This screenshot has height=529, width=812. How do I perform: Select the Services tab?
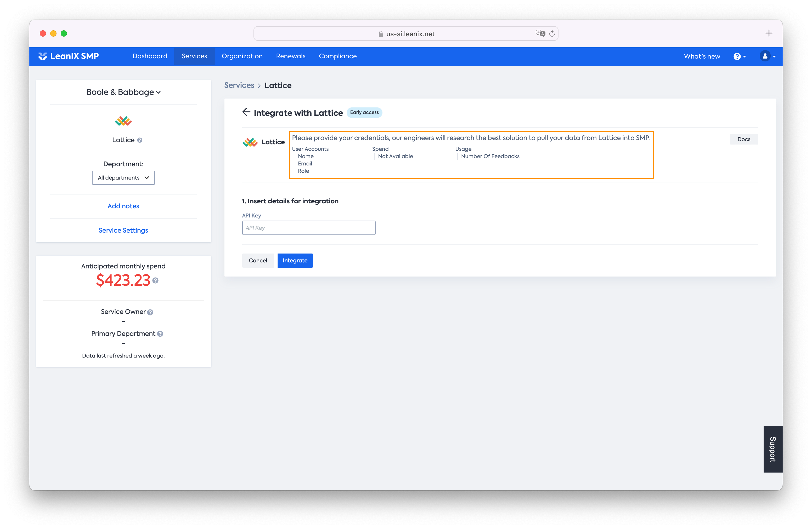194,56
